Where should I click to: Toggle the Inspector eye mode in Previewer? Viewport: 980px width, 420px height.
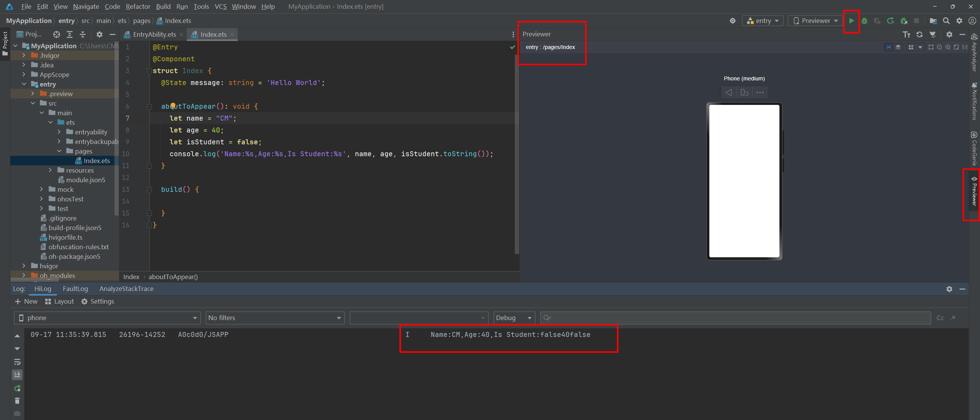point(889,47)
